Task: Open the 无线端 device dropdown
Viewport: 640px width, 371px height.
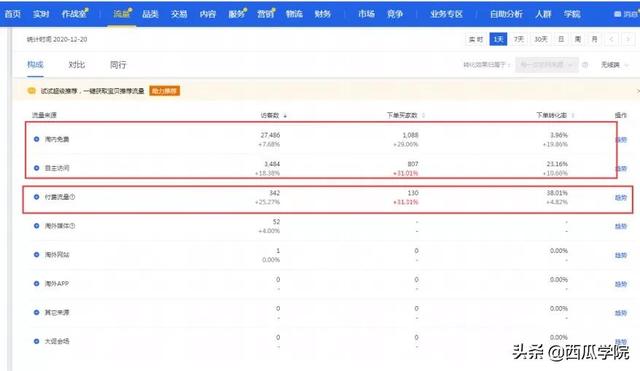Action: click(614, 65)
